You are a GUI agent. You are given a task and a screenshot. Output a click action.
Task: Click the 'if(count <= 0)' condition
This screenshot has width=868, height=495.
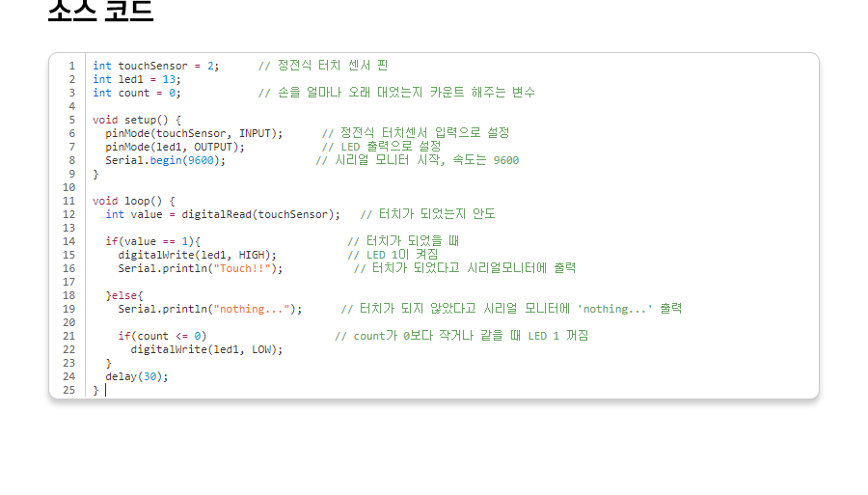click(x=162, y=336)
